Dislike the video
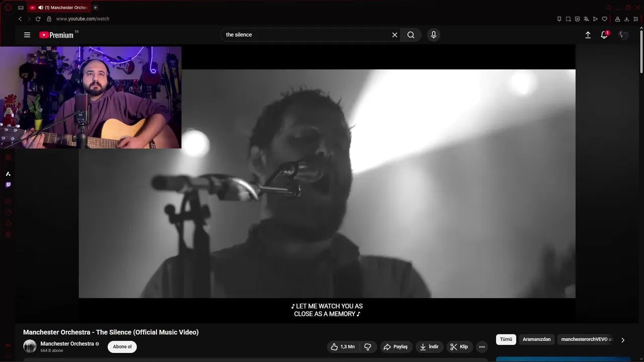Screen dimensions: 644x362 [x=368, y=347]
